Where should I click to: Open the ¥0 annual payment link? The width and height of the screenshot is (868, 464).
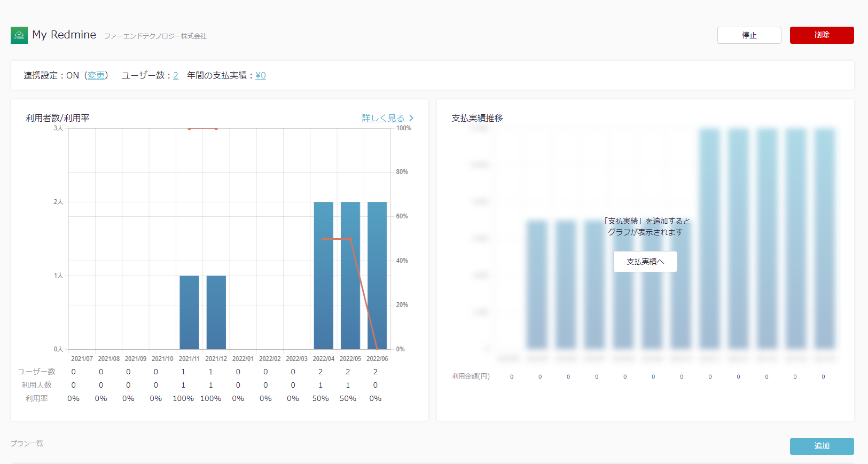point(261,75)
